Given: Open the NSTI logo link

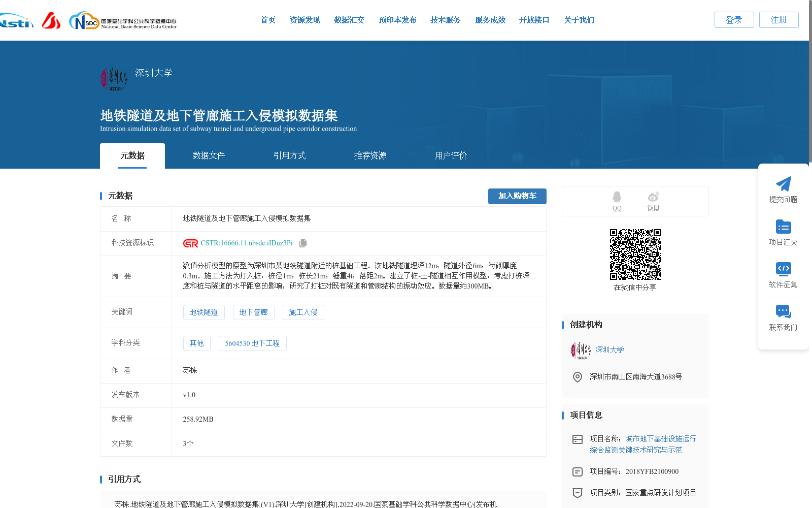Looking at the screenshot, I should [17, 21].
